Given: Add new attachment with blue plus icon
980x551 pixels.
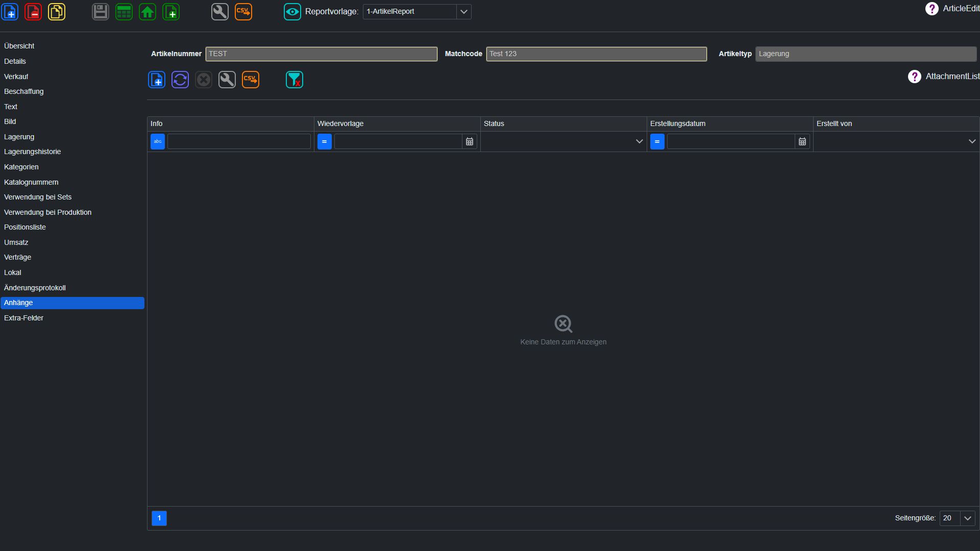Looking at the screenshot, I should tap(157, 80).
